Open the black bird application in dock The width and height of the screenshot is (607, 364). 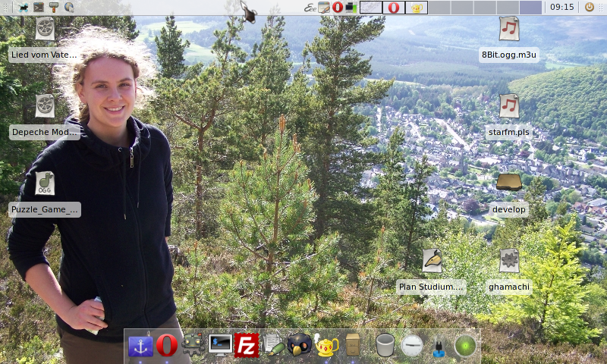point(300,346)
